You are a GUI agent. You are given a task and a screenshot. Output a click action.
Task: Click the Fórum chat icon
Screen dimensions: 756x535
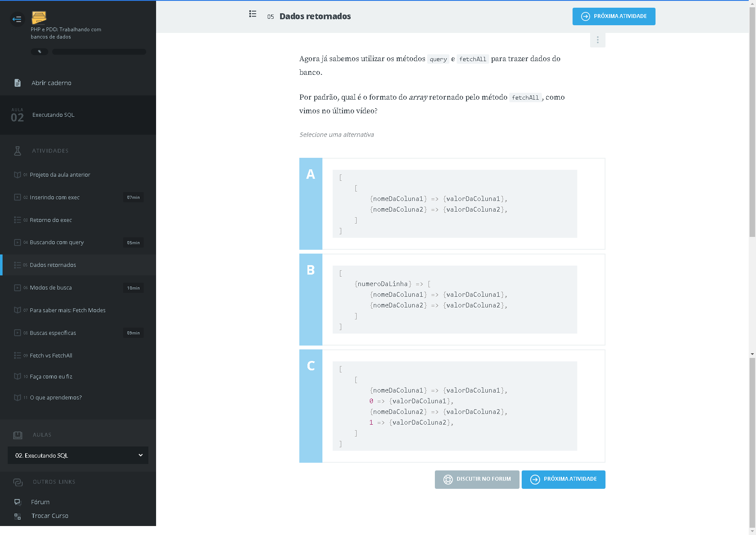[x=18, y=502]
